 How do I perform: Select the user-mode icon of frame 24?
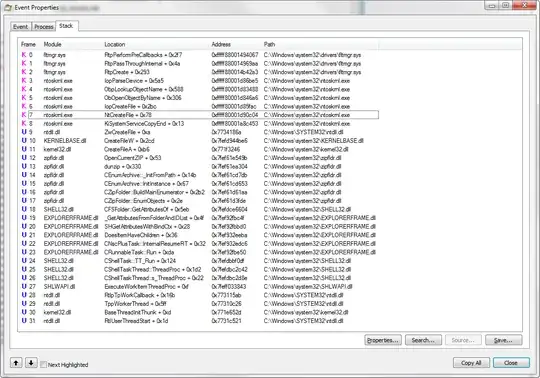point(24,261)
